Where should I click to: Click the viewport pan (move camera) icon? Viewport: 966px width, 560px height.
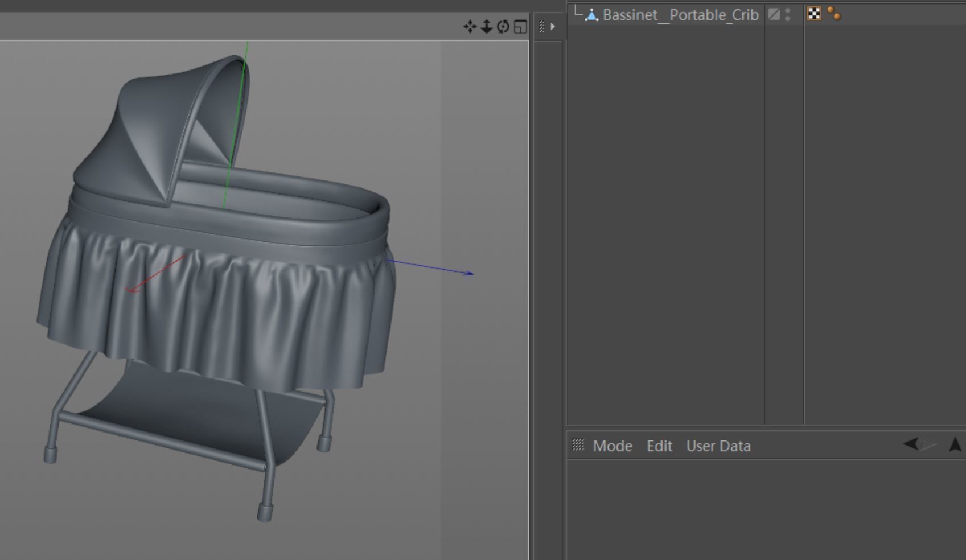470,27
